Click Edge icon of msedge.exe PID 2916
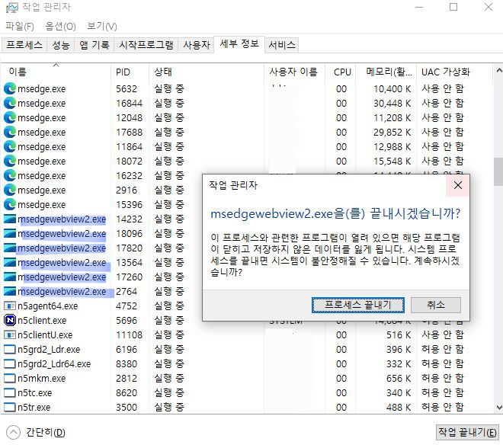This screenshot has height=448, width=503. coord(10,190)
